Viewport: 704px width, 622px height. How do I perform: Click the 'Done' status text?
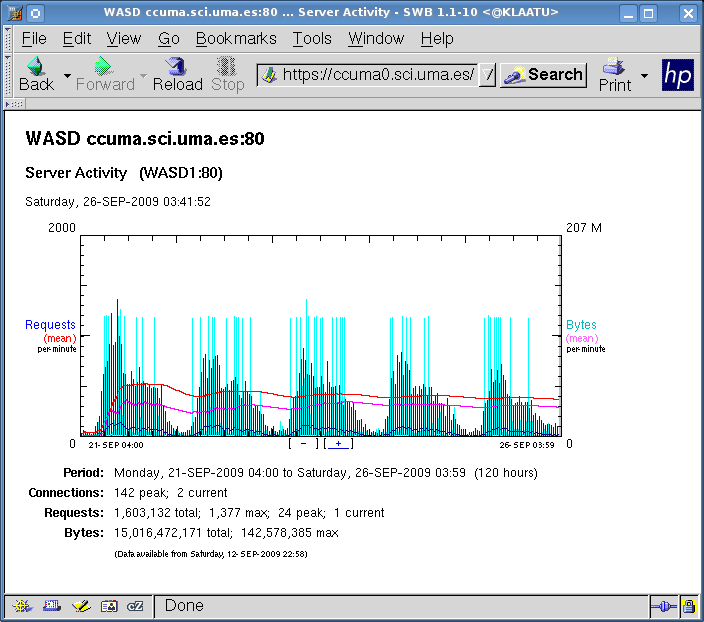pyautogui.click(x=184, y=605)
